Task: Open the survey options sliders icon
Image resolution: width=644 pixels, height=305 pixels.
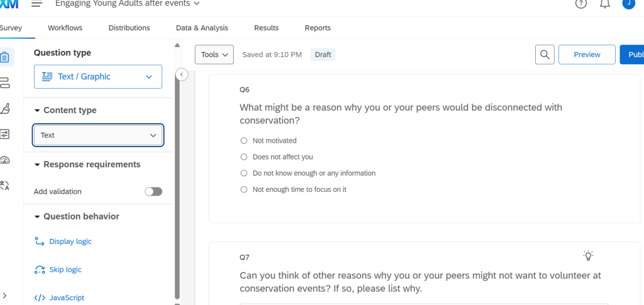Action: [x=5, y=134]
